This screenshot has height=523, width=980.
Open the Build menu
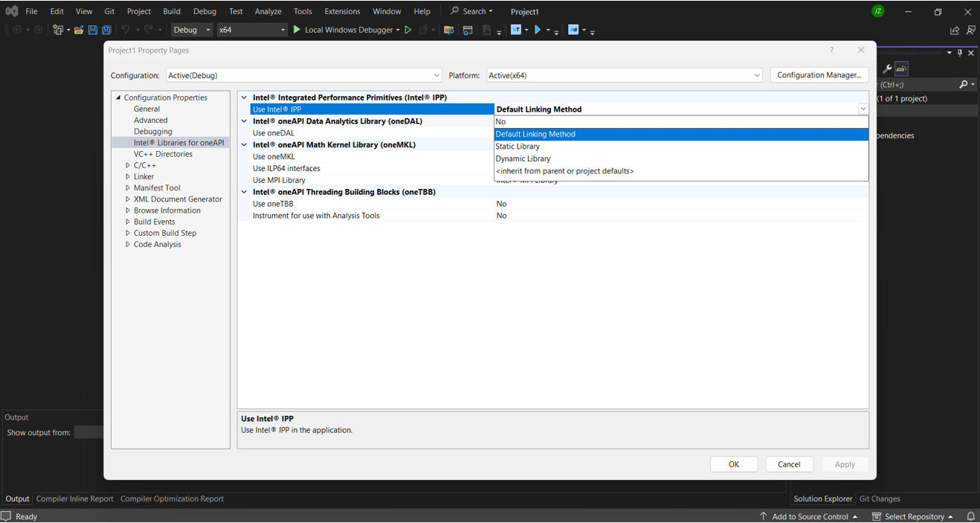172,11
